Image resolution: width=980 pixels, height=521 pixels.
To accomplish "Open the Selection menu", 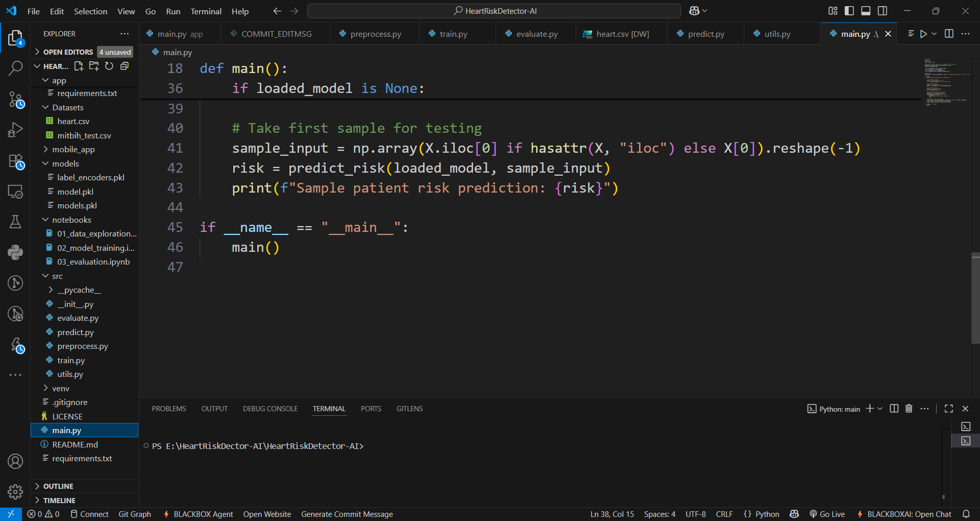I will point(90,11).
